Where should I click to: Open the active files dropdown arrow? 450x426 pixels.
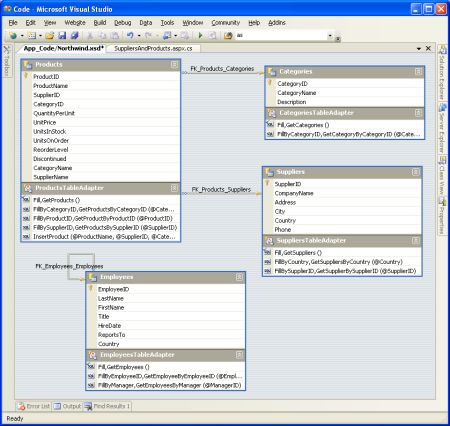tap(419, 49)
